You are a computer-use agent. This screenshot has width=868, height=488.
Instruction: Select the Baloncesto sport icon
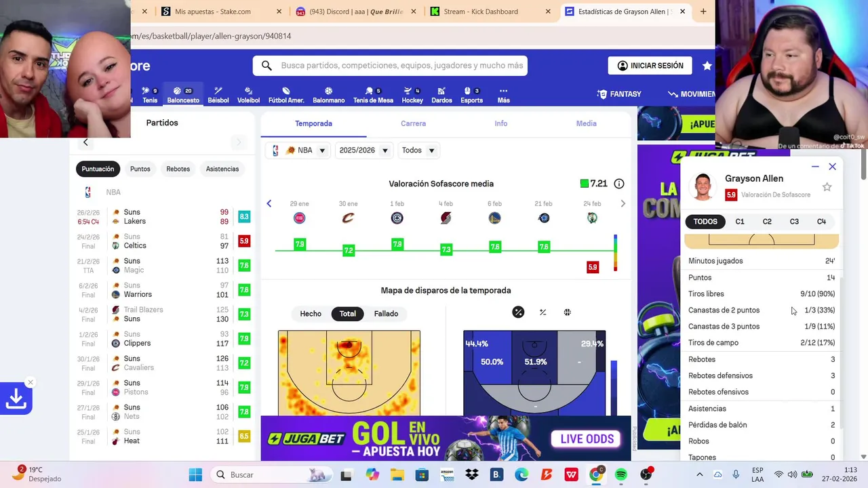(183, 95)
